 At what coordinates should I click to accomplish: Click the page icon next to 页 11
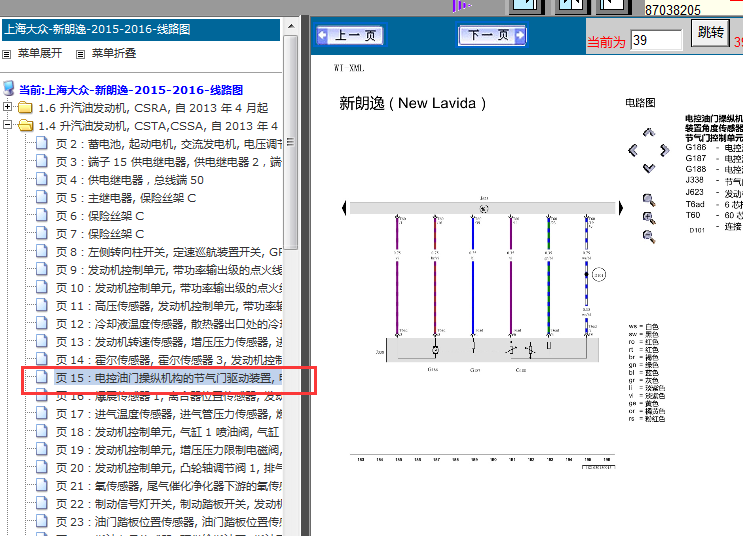(x=42, y=305)
